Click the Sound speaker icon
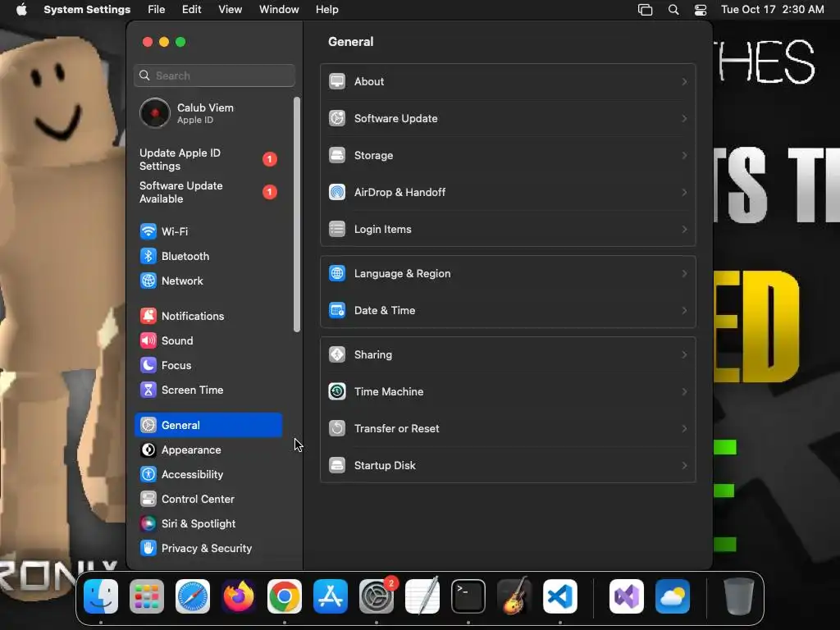Viewport: 840px width, 630px height. [148, 340]
